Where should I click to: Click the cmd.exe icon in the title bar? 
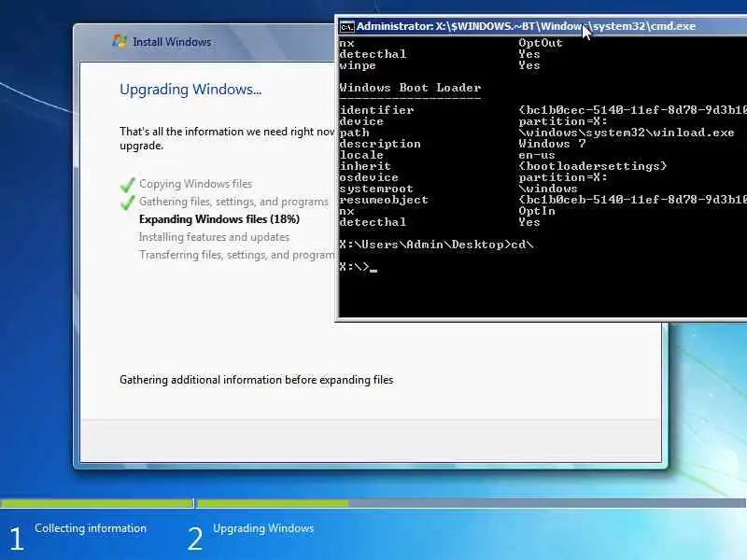pos(346,27)
